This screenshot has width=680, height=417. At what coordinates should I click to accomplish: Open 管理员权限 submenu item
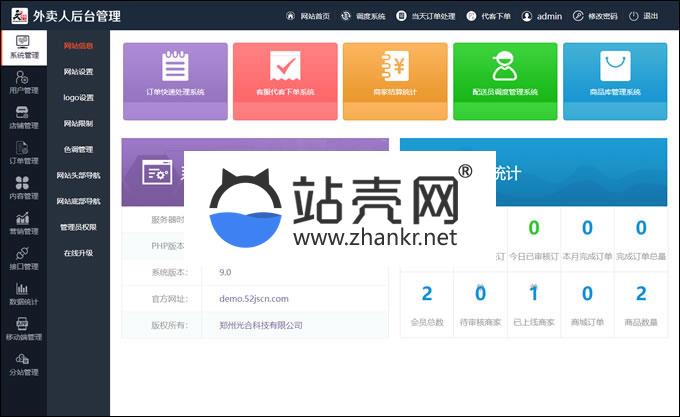click(x=78, y=228)
